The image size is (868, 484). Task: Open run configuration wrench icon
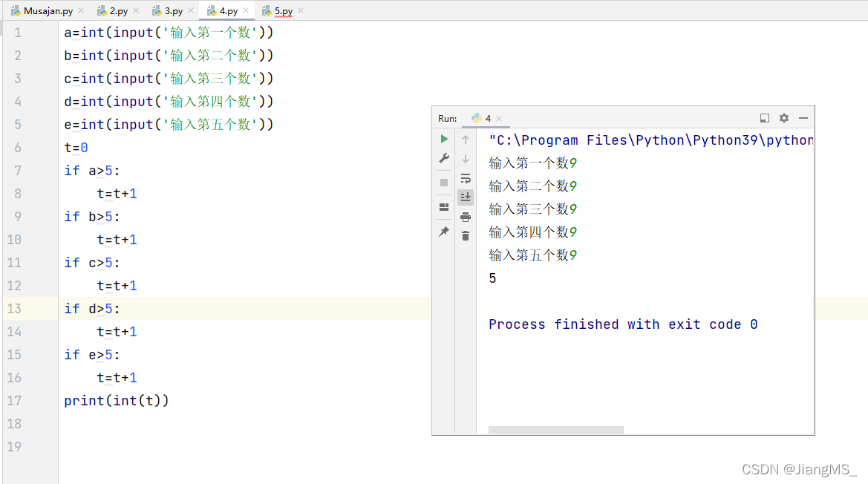444,158
